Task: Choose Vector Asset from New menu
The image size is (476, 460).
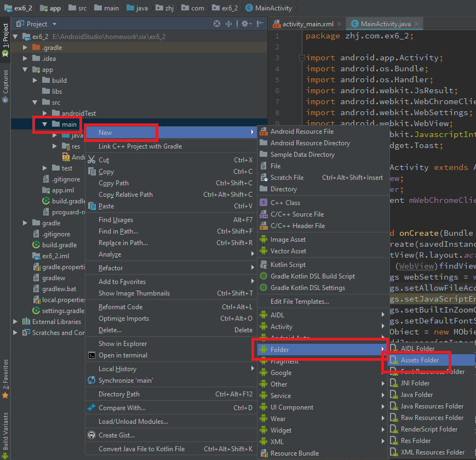Action: (x=324, y=251)
